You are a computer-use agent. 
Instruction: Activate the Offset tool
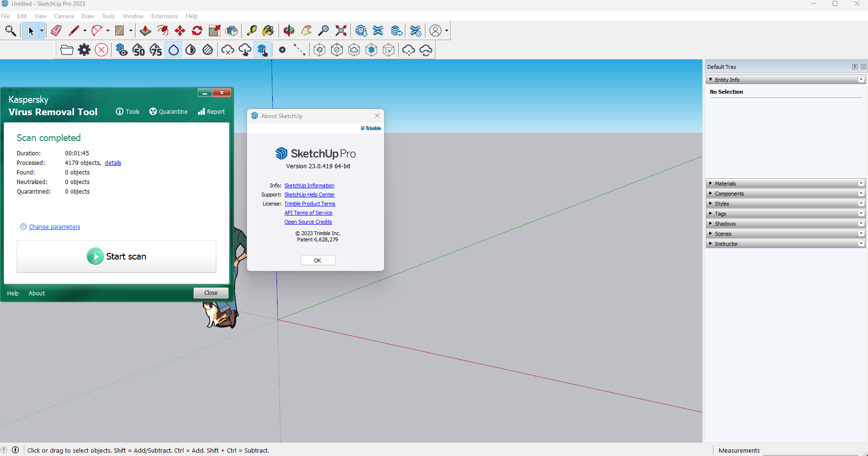click(163, 31)
